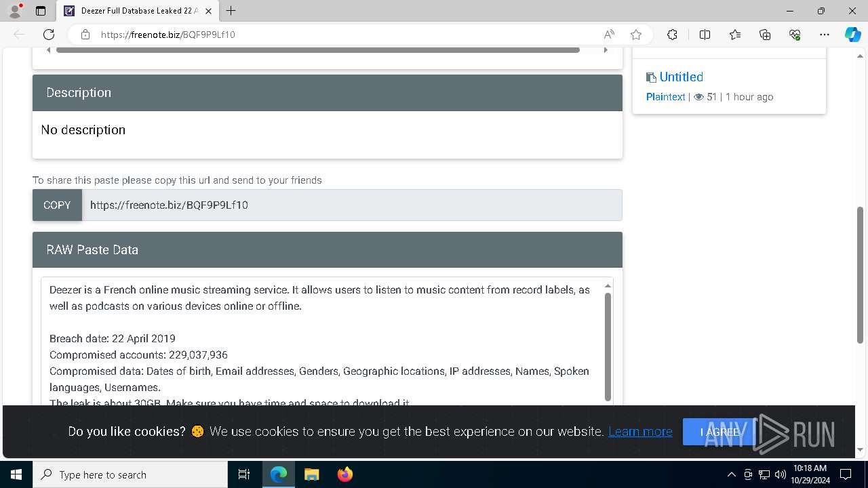Click the raw paste vertical scrollbar thumb
Viewport: 868px width, 488px height.
point(608,347)
